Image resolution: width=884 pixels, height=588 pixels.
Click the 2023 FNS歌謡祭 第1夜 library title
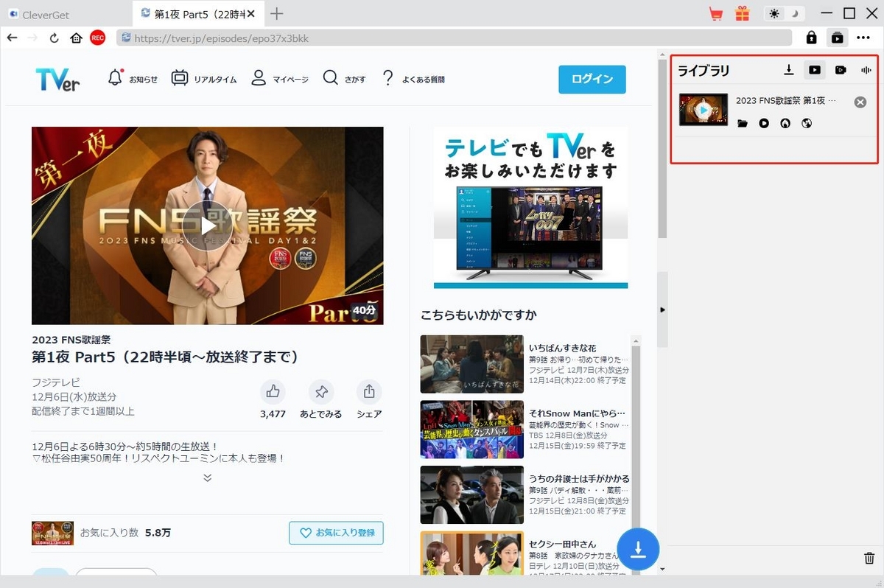click(x=785, y=100)
